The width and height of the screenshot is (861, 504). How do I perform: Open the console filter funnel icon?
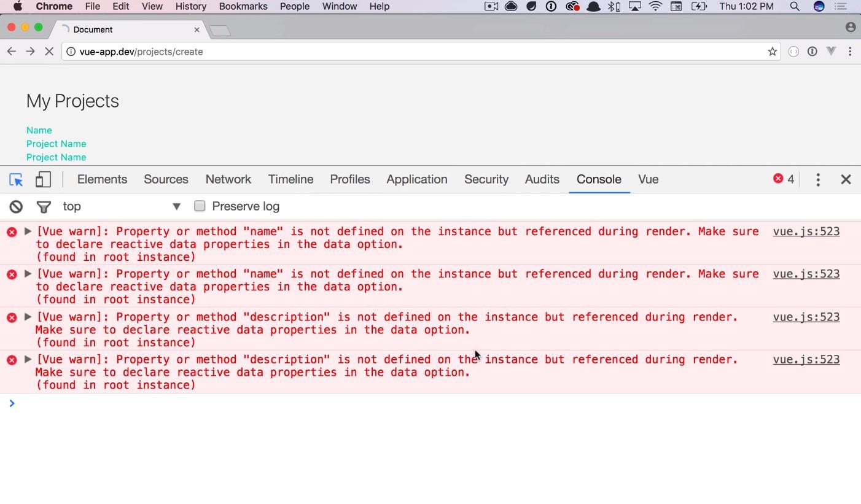pos(44,207)
